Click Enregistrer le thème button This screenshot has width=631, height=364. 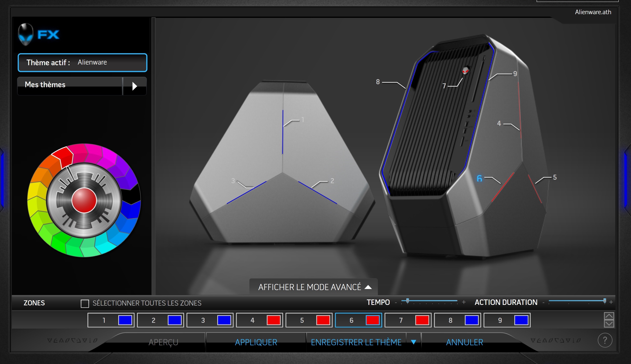point(356,342)
